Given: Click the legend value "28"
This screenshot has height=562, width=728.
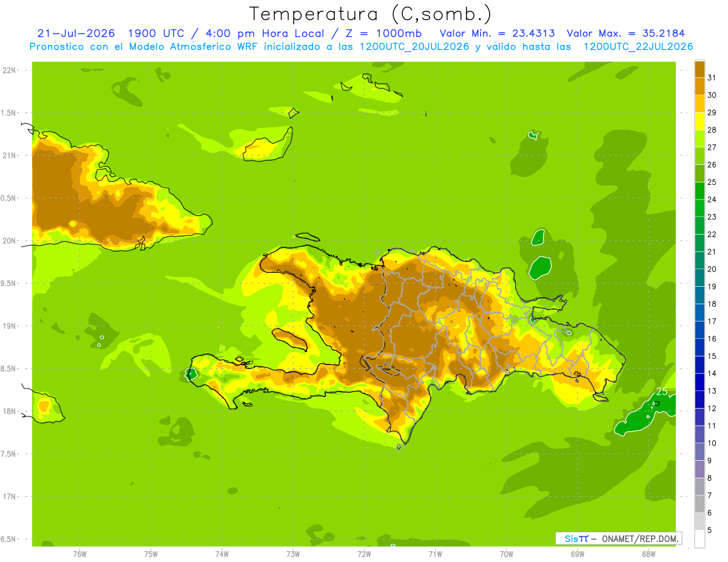Looking at the screenshot, I should tap(712, 130).
